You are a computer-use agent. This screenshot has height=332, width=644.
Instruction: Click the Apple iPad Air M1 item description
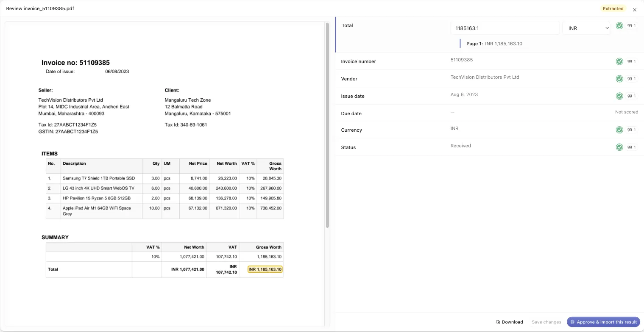97,211
